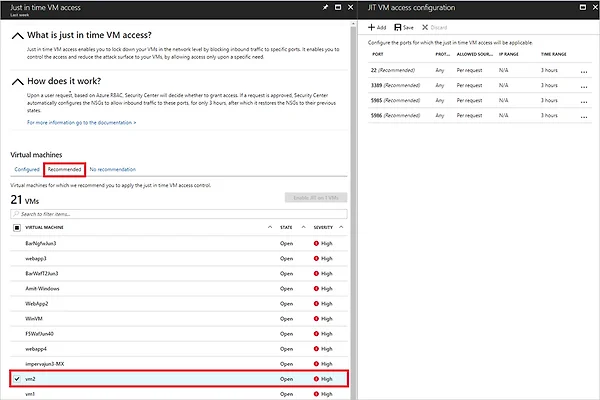Open the ellipsis menu for port 5986
Screen dimensions: 600x400
[584, 117]
